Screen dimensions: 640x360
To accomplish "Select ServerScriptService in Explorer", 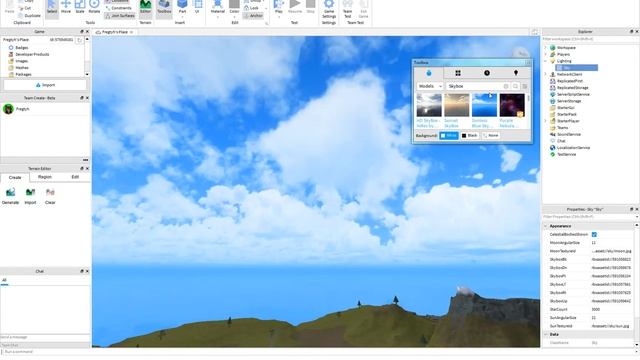I will pos(573,94).
